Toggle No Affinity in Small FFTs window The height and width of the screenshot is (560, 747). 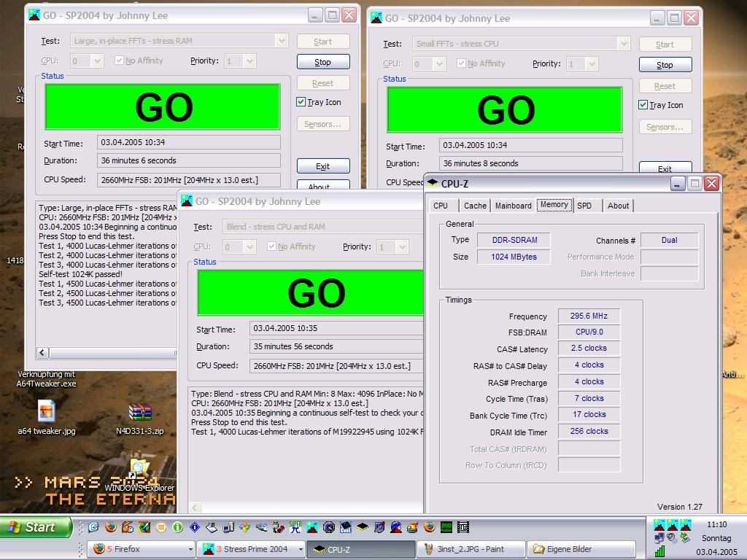point(461,63)
